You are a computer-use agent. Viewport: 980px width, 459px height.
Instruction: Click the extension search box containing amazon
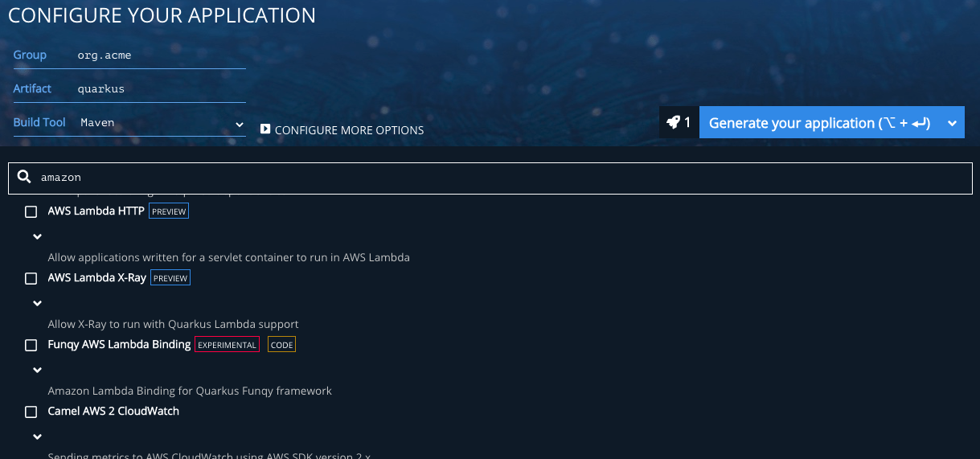tap(490, 178)
